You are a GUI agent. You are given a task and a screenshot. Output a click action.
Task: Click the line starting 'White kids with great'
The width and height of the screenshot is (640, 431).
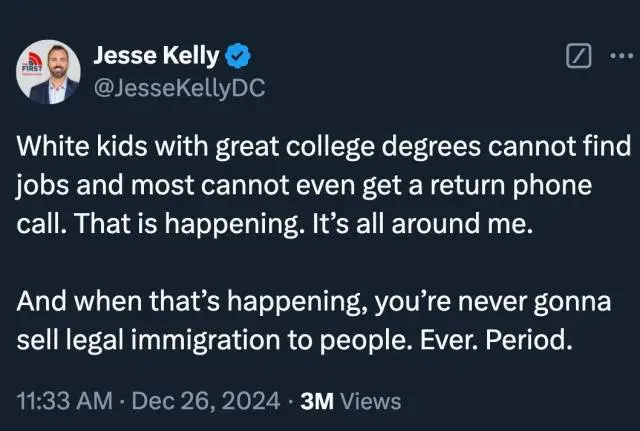tap(320, 150)
